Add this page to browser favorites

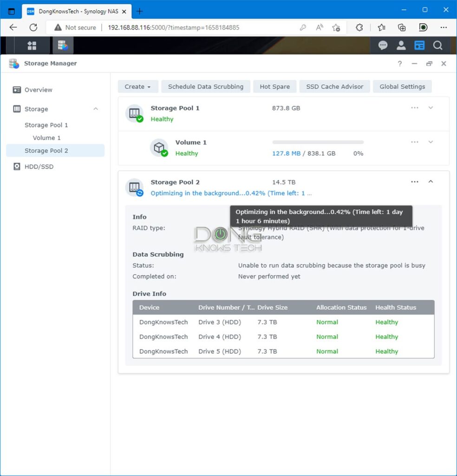point(336,27)
